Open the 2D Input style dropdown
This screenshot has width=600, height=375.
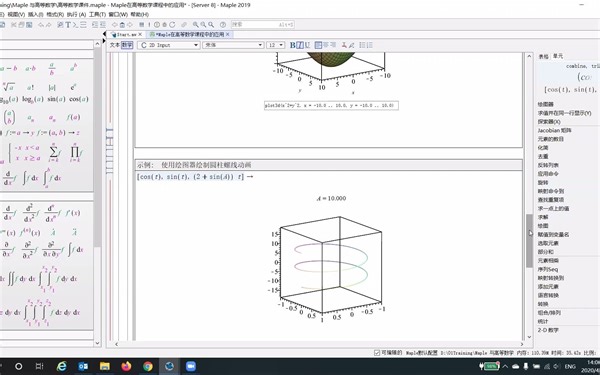coord(169,45)
